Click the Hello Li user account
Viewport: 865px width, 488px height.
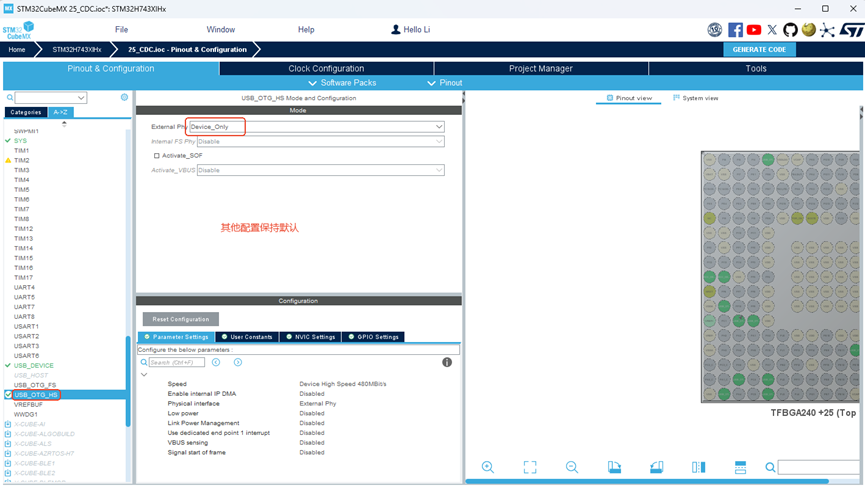point(410,30)
